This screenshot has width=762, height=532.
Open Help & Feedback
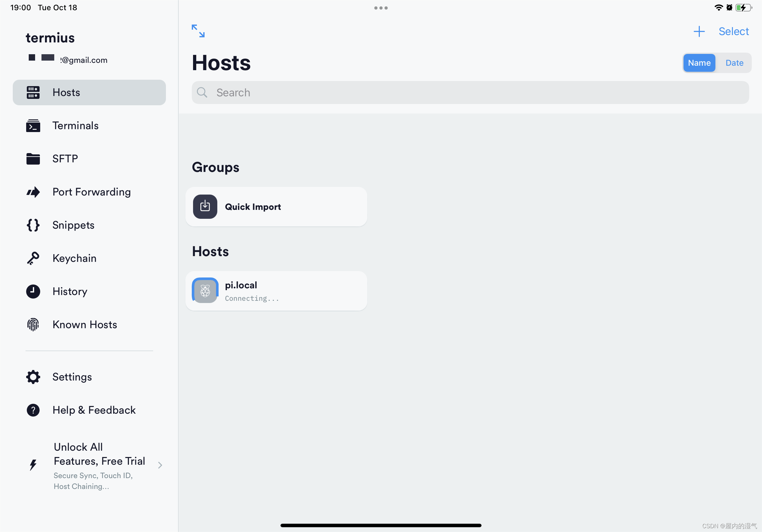tap(94, 410)
